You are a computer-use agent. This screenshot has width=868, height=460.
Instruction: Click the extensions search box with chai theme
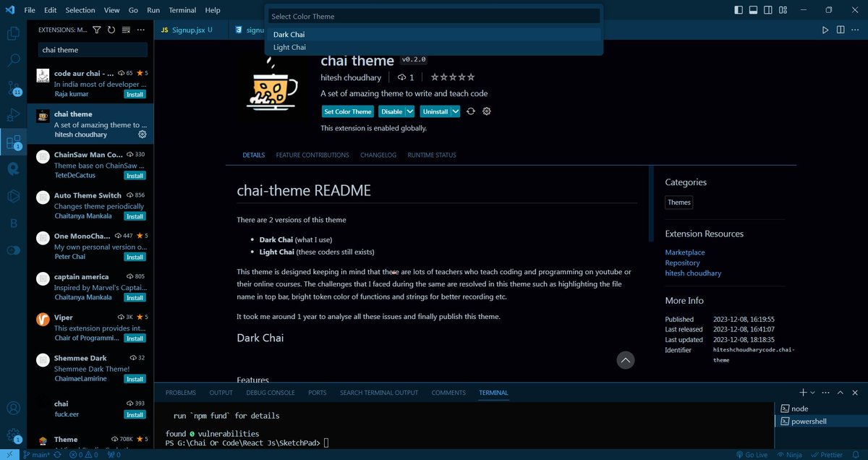(x=93, y=50)
